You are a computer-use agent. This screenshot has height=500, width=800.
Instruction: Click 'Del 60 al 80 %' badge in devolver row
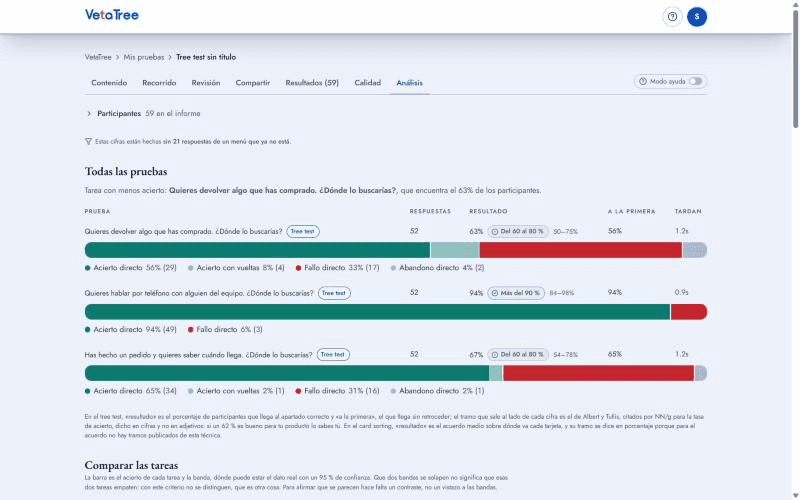pos(518,232)
